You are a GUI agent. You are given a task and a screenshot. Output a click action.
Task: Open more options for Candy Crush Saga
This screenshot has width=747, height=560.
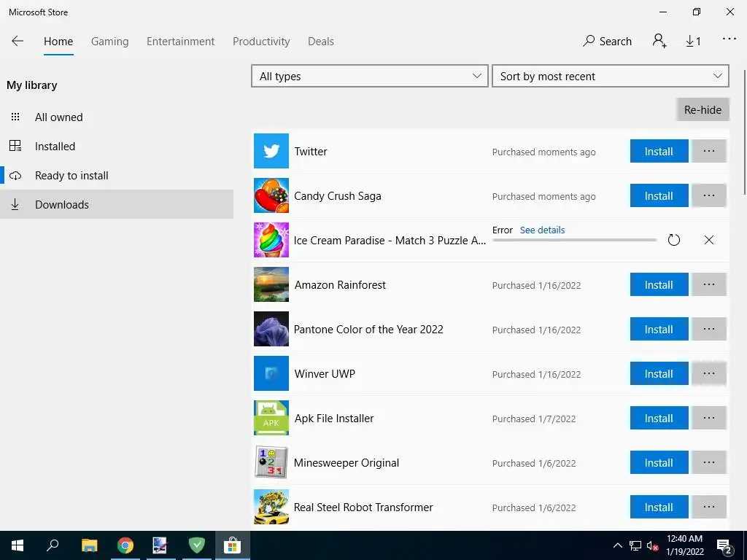pos(709,195)
